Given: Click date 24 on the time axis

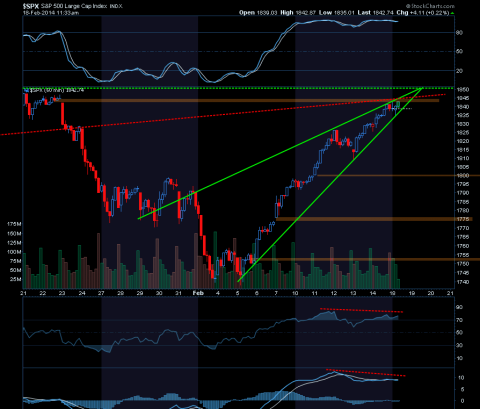Looking at the screenshot, I should coord(82,293).
